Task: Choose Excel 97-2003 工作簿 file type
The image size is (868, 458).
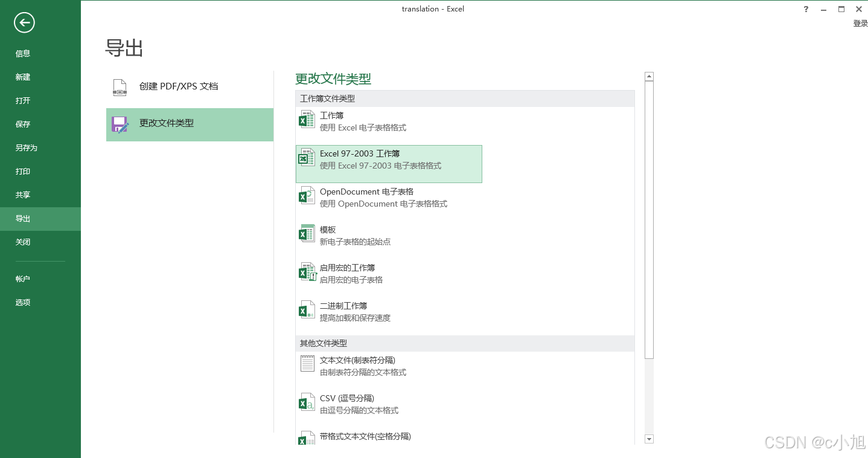Action: [x=389, y=164]
